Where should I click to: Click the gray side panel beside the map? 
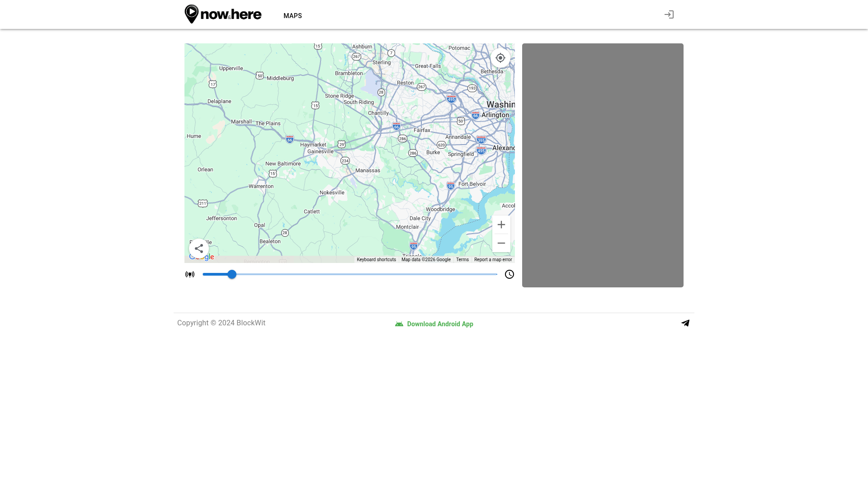[603, 165]
